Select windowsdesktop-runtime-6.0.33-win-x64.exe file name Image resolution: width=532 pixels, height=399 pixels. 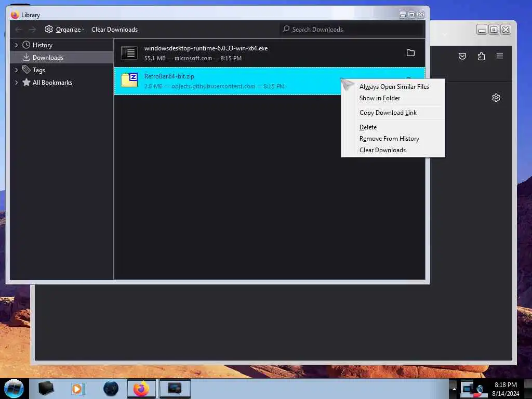tap(206, 48)
